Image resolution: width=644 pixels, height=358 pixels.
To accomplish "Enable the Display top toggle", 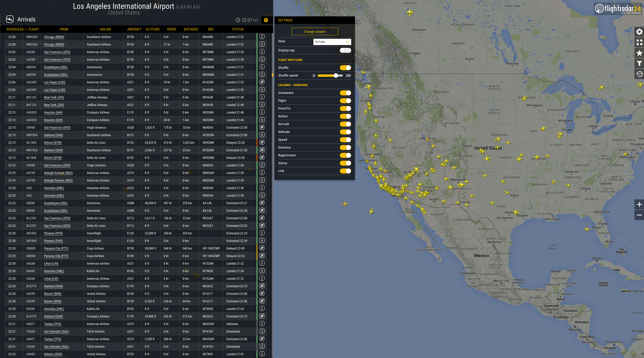I will click(x=345, y=50).
